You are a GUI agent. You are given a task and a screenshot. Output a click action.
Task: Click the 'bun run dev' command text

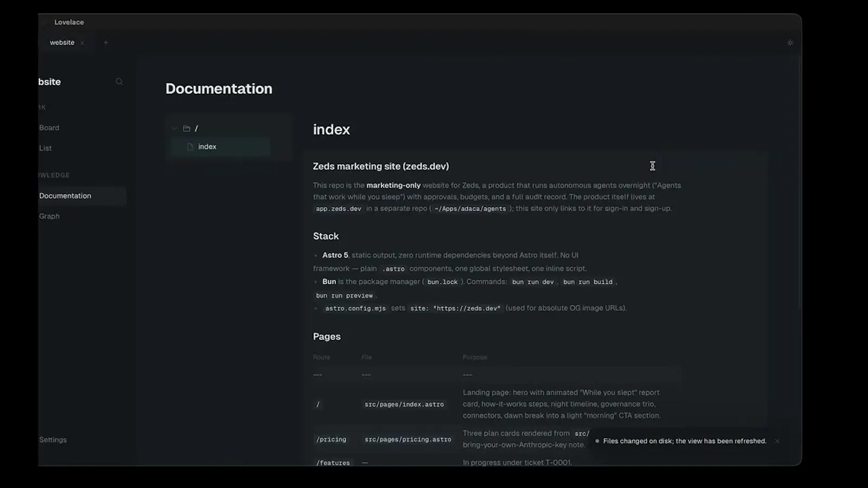(x=533, y=282)
